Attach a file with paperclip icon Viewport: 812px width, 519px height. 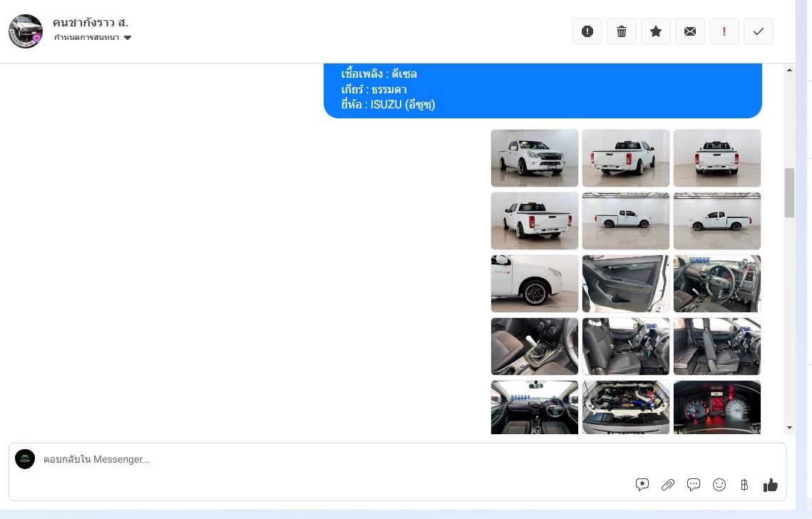pyautogui.click(x=668, y=485)
